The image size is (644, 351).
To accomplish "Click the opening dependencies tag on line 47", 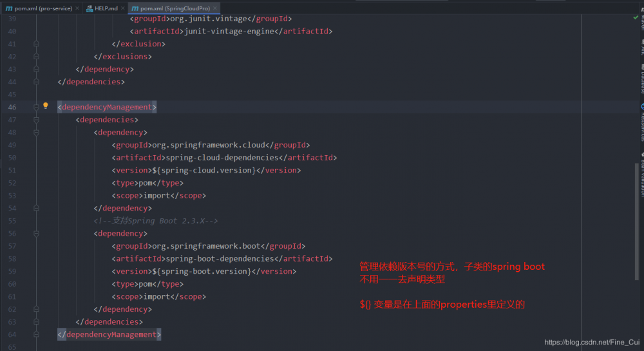I will [x=107, y=120].
